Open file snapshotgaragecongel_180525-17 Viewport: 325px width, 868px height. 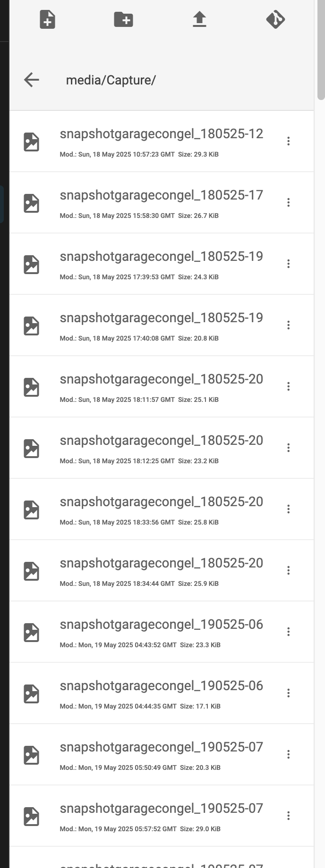click(x=162, y=195)
